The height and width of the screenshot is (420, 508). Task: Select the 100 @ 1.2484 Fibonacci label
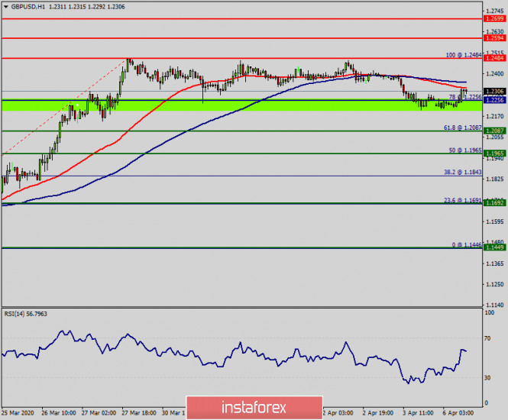click(x=462, y=55)
